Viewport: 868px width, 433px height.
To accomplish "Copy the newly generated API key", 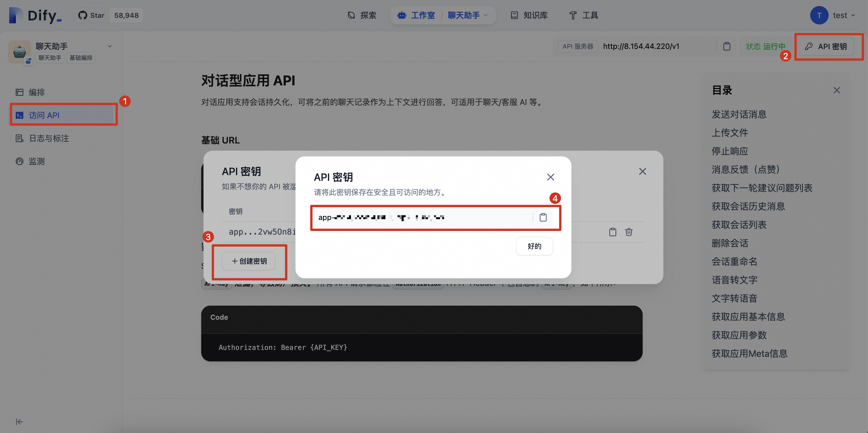I will coord(543,217).
